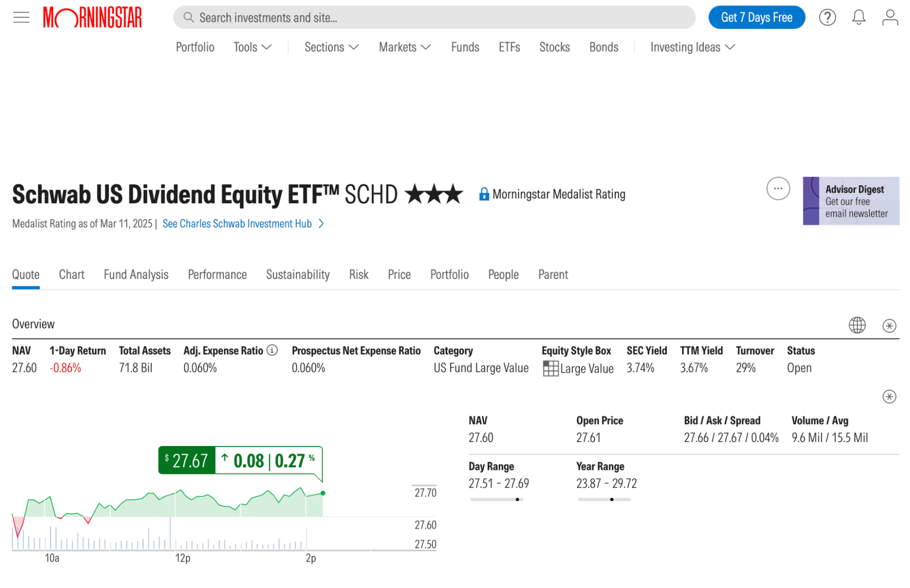This screenshot has width=910, height=588.
Task: Open Funds in top navigation
Action: (x=465, y=47)
